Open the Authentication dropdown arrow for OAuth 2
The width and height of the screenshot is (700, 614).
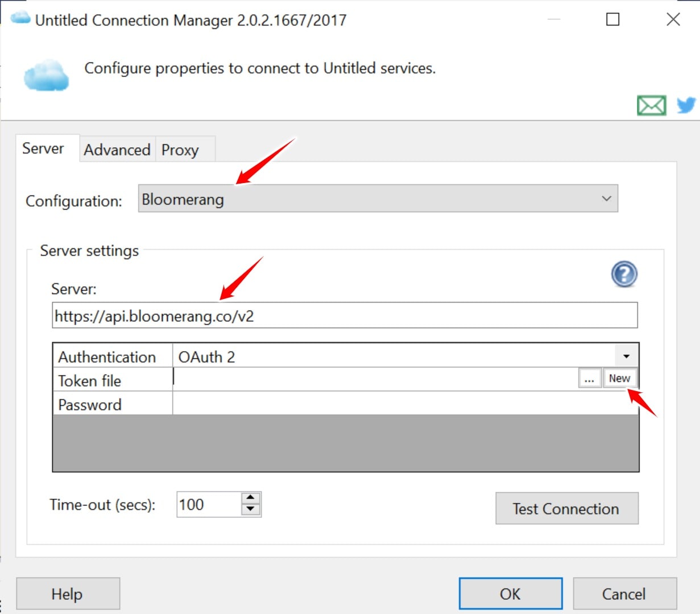[626, 356]
